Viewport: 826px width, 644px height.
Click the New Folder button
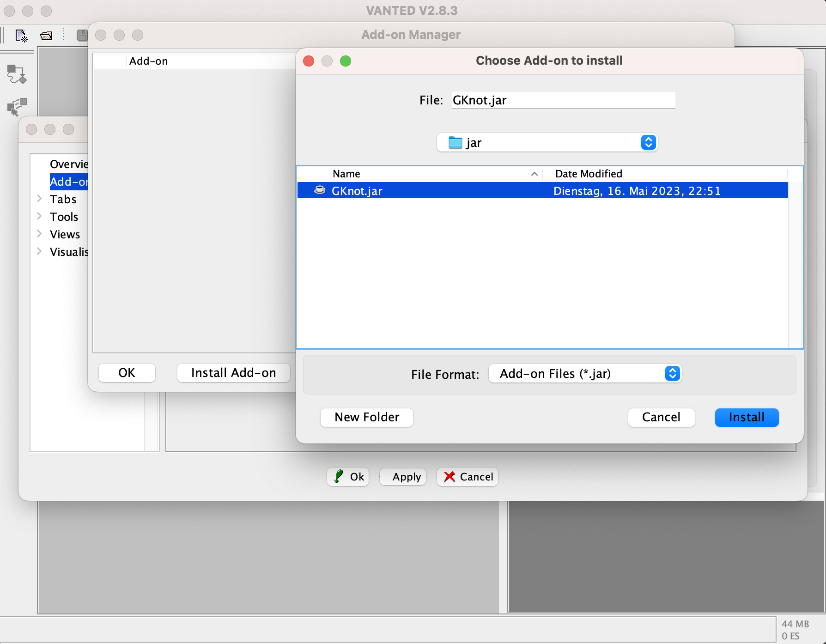(366, 417)
